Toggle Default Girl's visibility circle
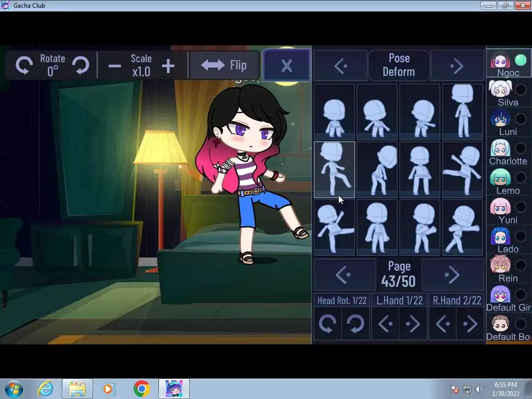 pyautogui.click(x=521, y=295)
